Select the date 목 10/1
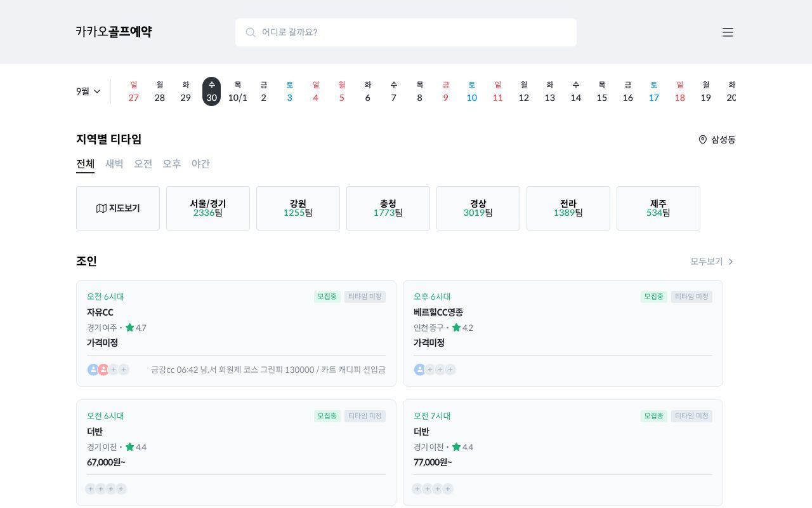The image size is (812, 508). [x=238, y=91]
